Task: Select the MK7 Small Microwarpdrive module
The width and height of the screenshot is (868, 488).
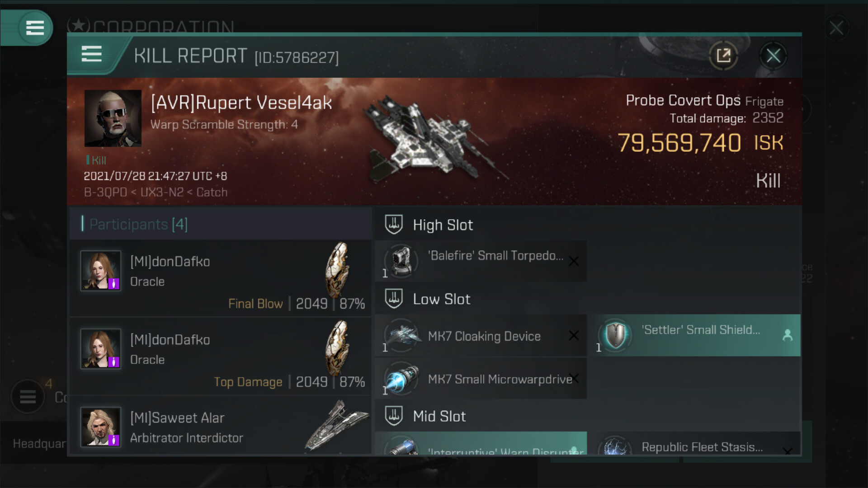Action: pyautogui.click(x=481, y=379)
